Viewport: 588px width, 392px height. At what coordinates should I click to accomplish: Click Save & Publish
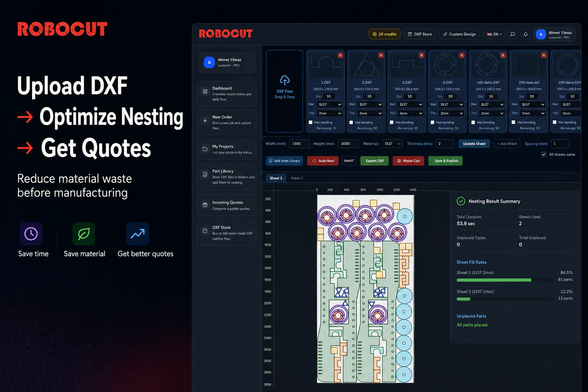[x=446, y=161]
